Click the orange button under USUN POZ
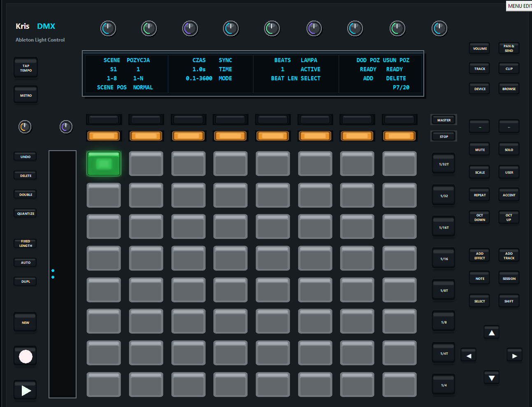Screen dimensions: 532x407 point(400,136)
